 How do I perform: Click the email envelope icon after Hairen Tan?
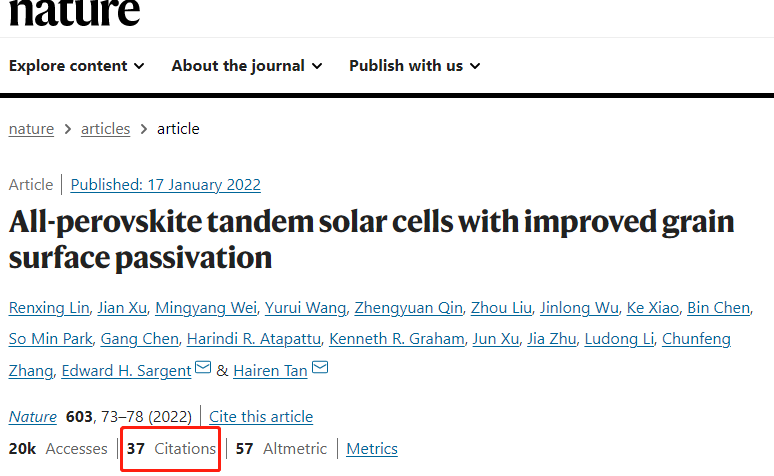(x=320, y=367)
